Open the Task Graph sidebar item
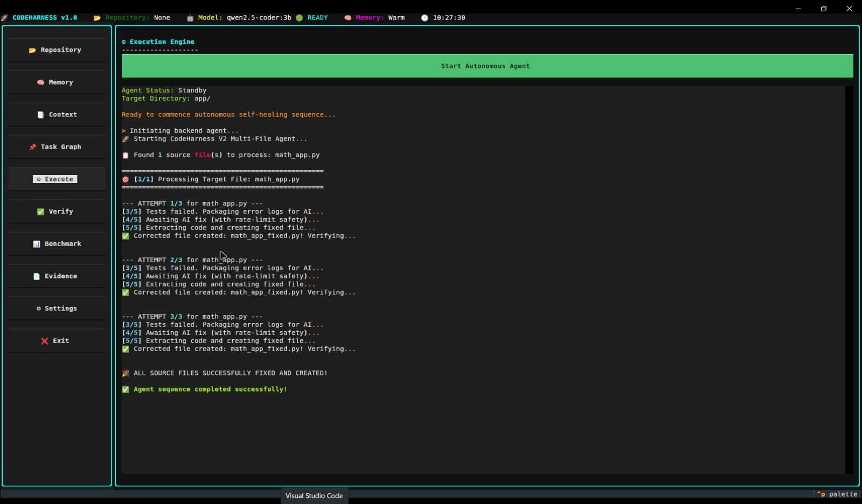 pos(57,147)
